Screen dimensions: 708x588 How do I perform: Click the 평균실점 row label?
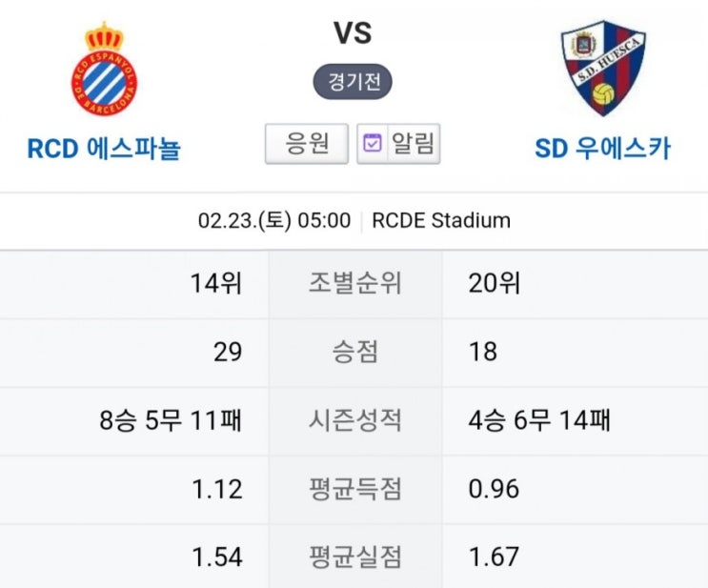pyautogui.click(x=354, y=557)
